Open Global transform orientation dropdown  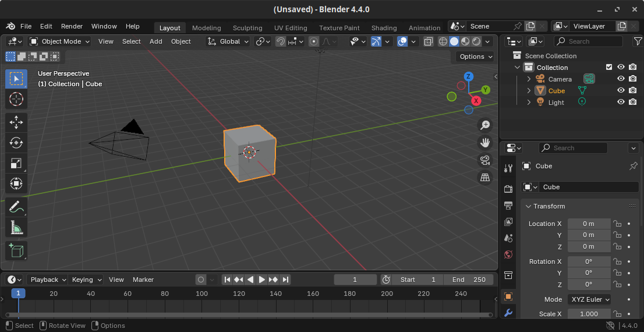click(x=228, y=41)
